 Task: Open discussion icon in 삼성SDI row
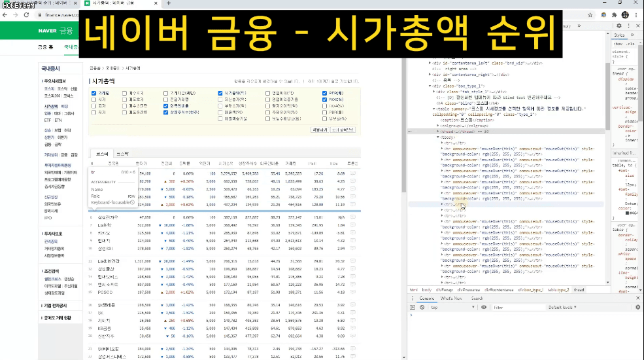point(353,248)
